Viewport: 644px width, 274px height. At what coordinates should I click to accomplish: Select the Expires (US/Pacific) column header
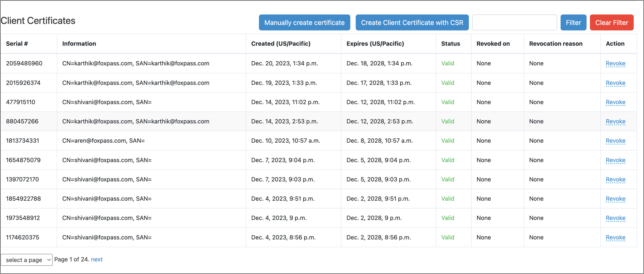tap(375, 44)
